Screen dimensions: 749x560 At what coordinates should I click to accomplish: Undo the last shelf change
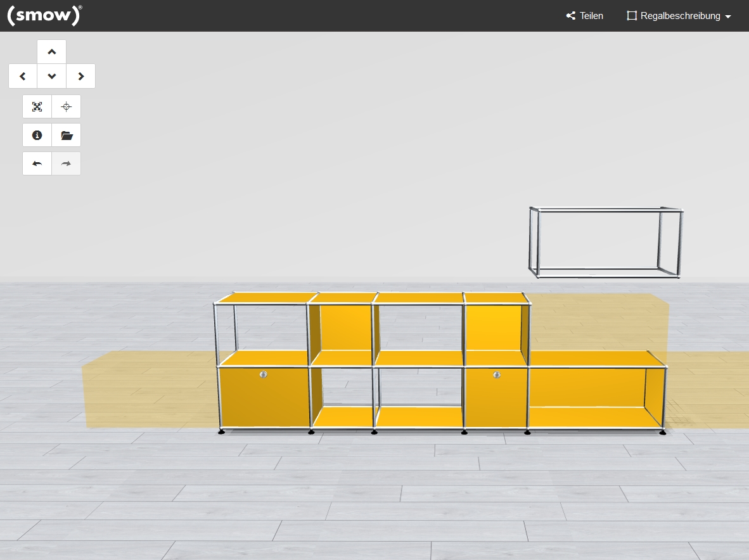[x=37, y=163]
